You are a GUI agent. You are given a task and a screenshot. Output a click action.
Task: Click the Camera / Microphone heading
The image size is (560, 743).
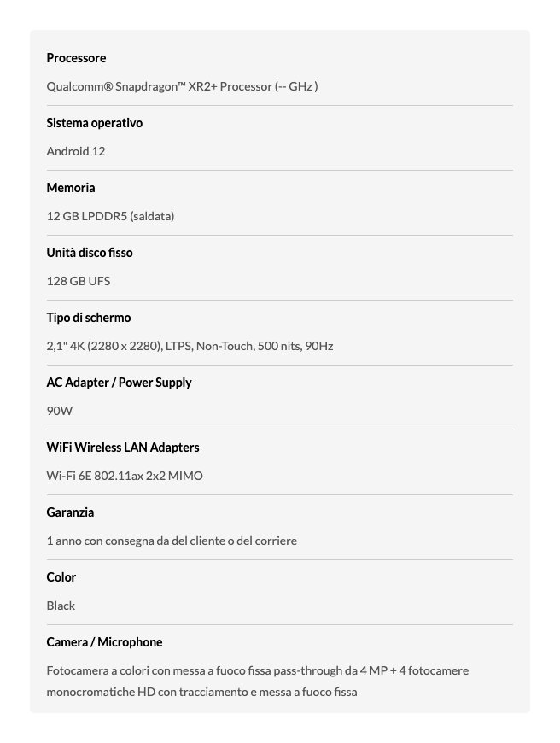coord(104,642)
